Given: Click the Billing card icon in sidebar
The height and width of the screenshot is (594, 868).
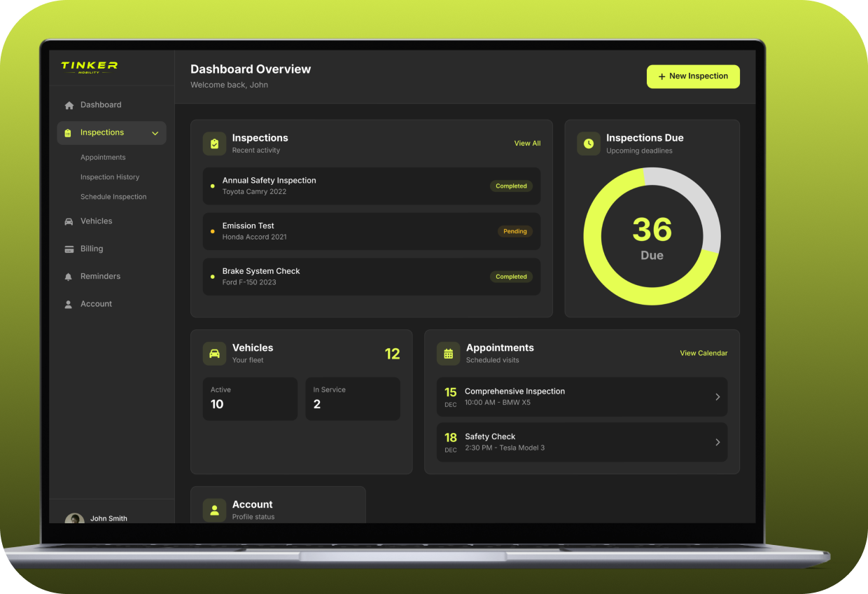Looking at the screenshot, I should (69, 249).
